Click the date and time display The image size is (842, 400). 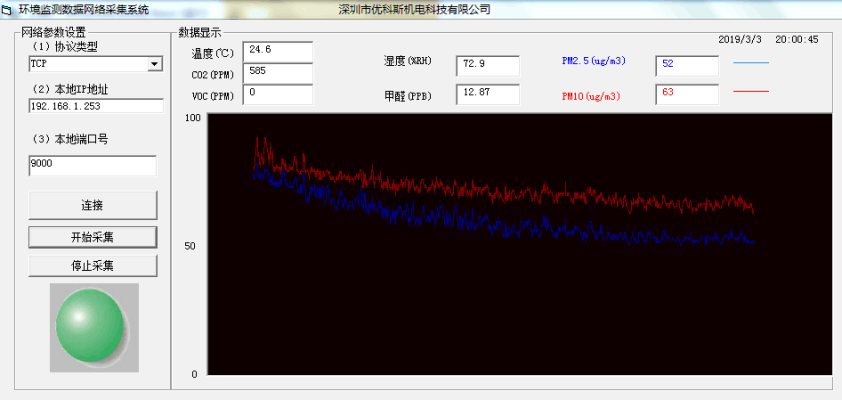pyautogui.click(x=768, y=40)
